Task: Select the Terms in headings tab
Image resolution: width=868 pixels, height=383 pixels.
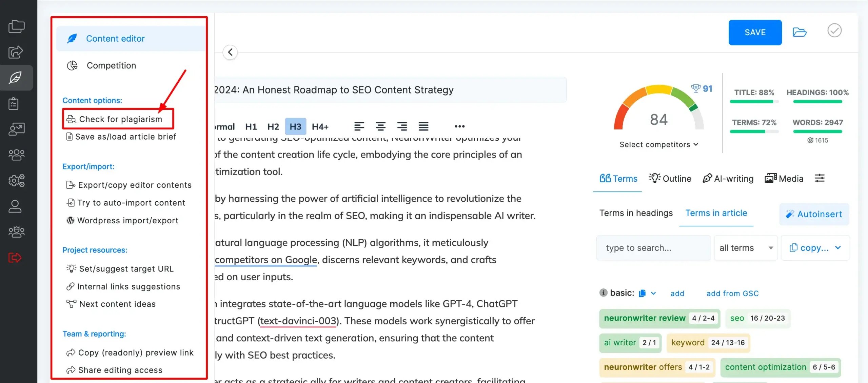Action: (x=636, y=213)
